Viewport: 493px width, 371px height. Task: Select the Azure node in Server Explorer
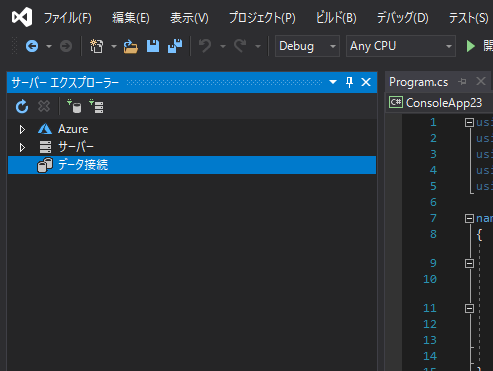(x=73, y=129)
